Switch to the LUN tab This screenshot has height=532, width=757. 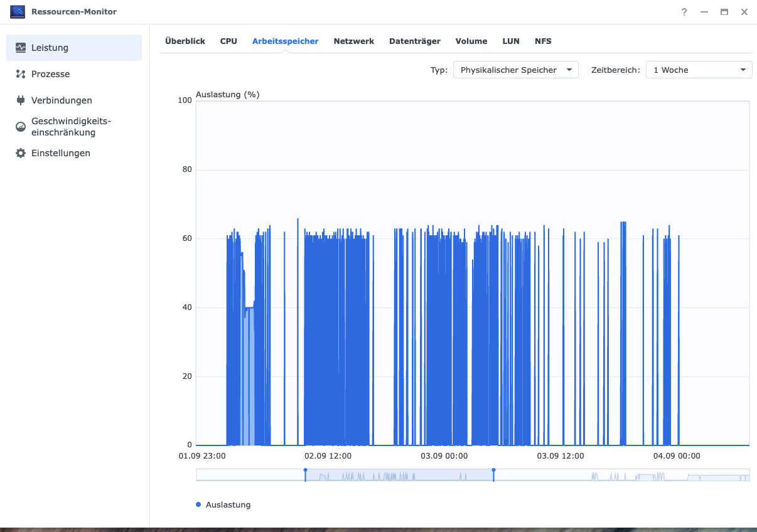pyautogui.click(x=511, y=41)
